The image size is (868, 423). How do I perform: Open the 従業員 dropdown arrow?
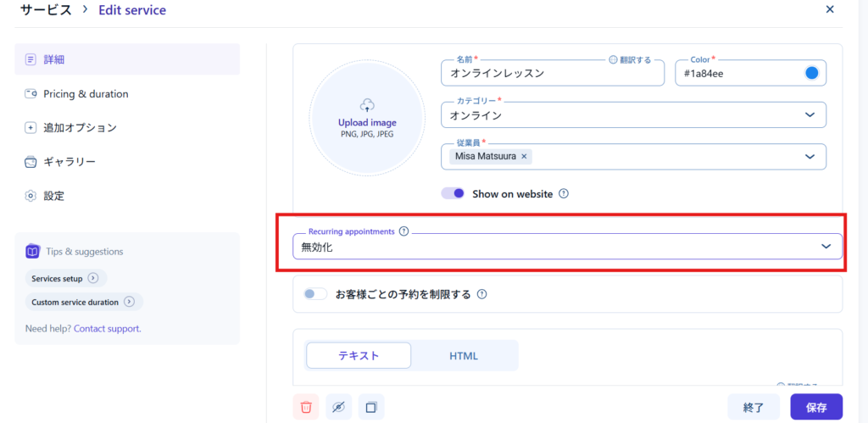point(809,156)
